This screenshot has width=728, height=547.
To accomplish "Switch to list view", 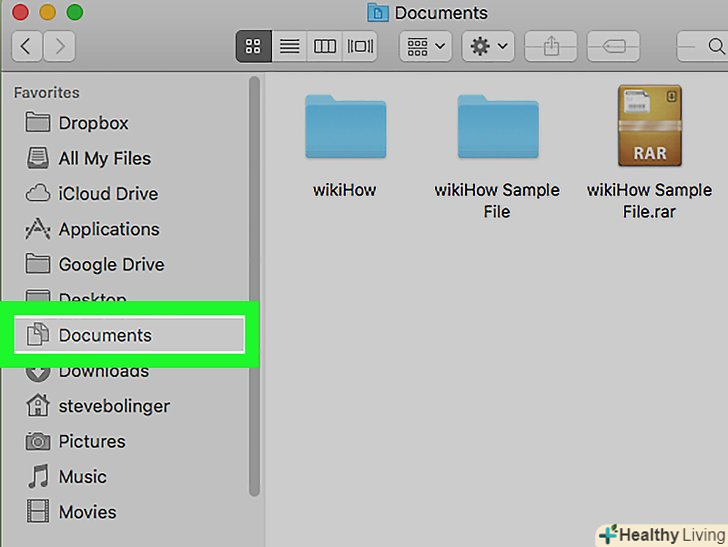I will [289, 46].
